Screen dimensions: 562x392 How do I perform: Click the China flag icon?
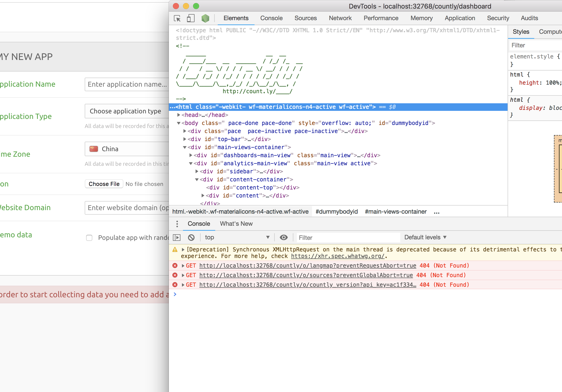click(94, 149)
